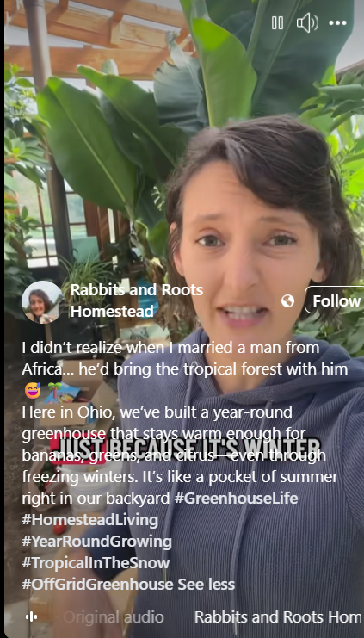Visit the #OffGridGreenhouse hashtag
The width and height of the screenshot is (364, 638).
pos(97,585)
